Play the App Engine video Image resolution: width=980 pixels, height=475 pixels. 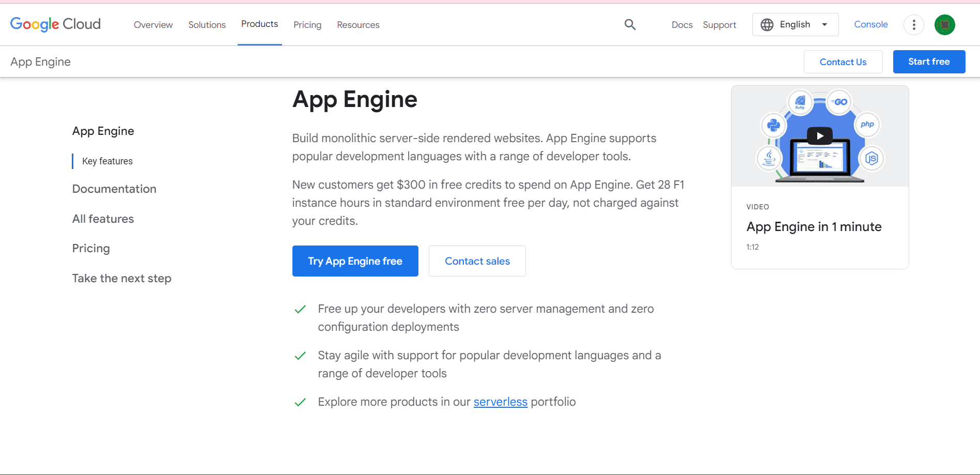[x=819, y=136]
